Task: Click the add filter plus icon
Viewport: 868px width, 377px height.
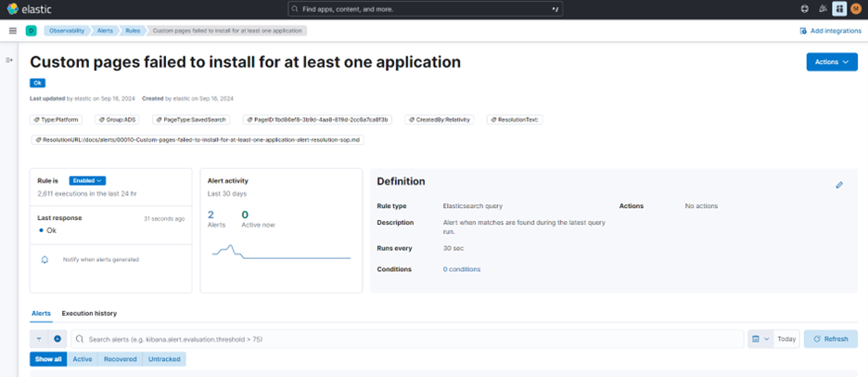Action: point(57,339)
